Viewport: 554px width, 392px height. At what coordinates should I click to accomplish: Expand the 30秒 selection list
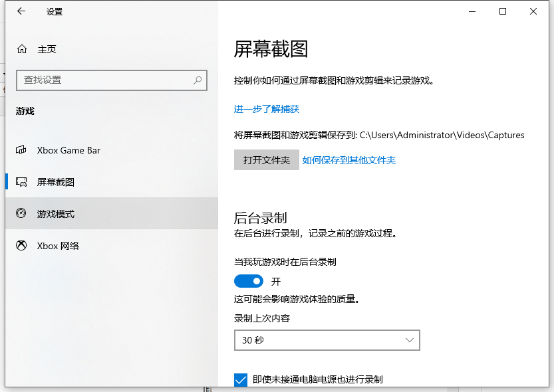[x=327, y=340]
